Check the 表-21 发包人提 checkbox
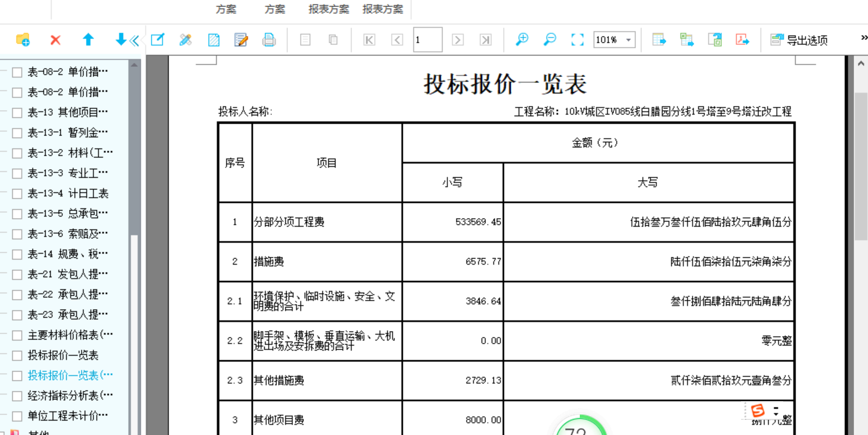This screenshot has width=868, height=435. click(17, 274)
